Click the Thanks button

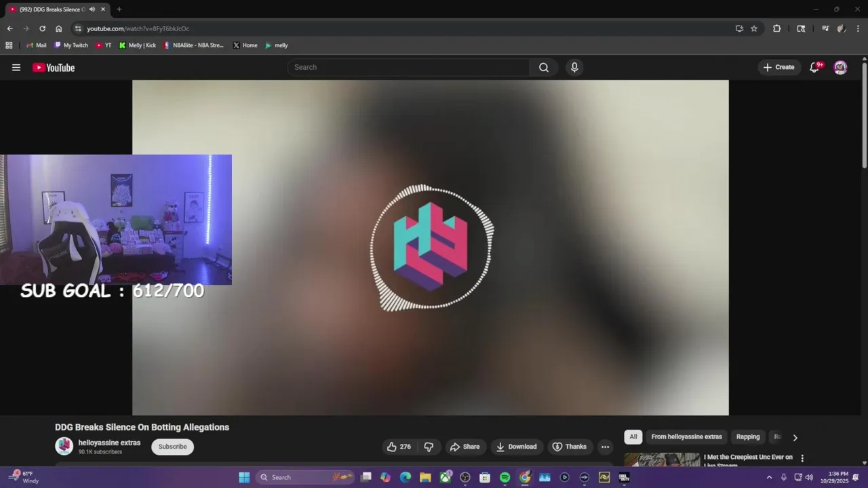[x=569, y=447]
